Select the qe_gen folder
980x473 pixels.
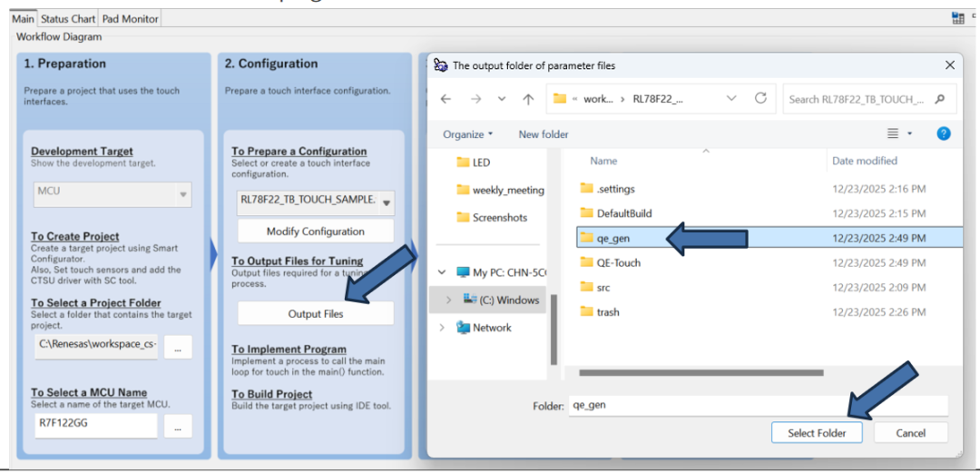(x=613, y=238)
